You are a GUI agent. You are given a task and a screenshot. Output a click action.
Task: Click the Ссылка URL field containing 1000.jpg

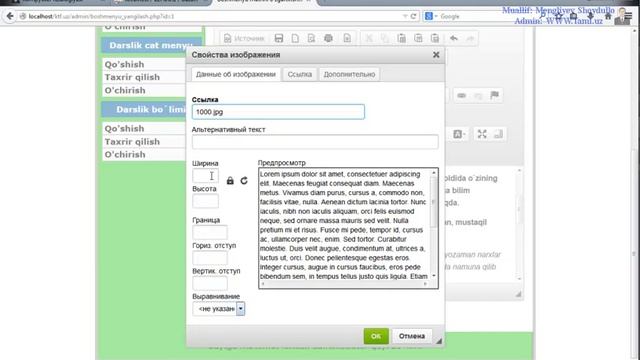(278, 112)
